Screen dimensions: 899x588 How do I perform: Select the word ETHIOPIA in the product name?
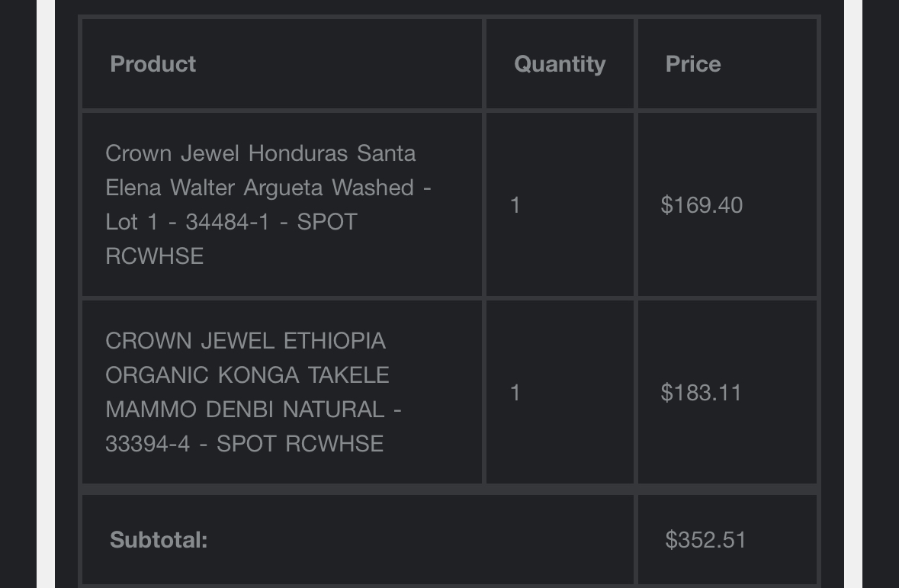[334, 341]
